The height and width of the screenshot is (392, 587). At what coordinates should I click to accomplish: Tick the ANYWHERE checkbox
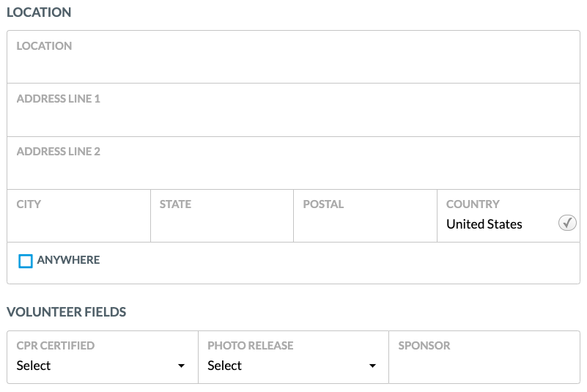[26, 261]
